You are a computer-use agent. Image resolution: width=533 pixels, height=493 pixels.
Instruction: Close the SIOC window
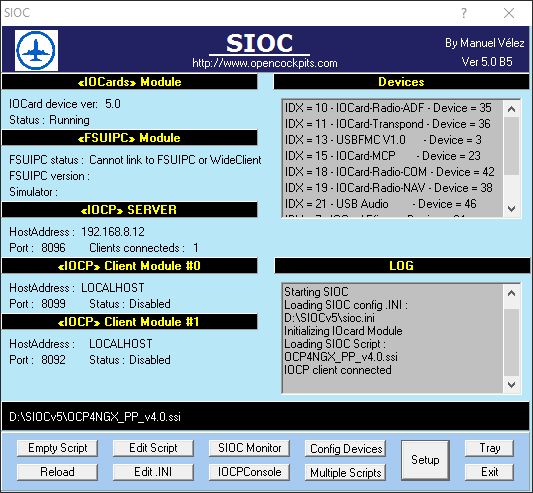tap(509, 13)
